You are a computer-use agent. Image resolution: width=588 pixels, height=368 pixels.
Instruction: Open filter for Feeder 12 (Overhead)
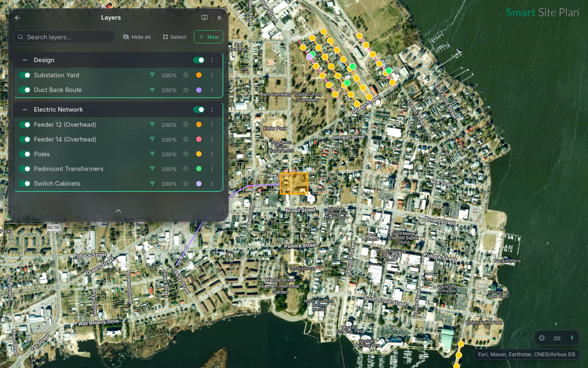[152, 125]
